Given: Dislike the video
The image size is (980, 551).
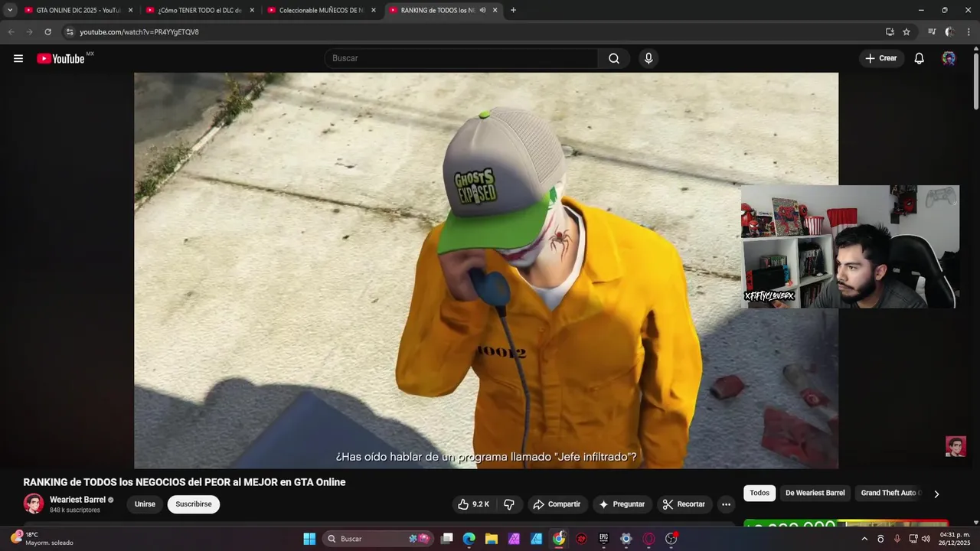Looking at the screenshot, I should point(509,504).
